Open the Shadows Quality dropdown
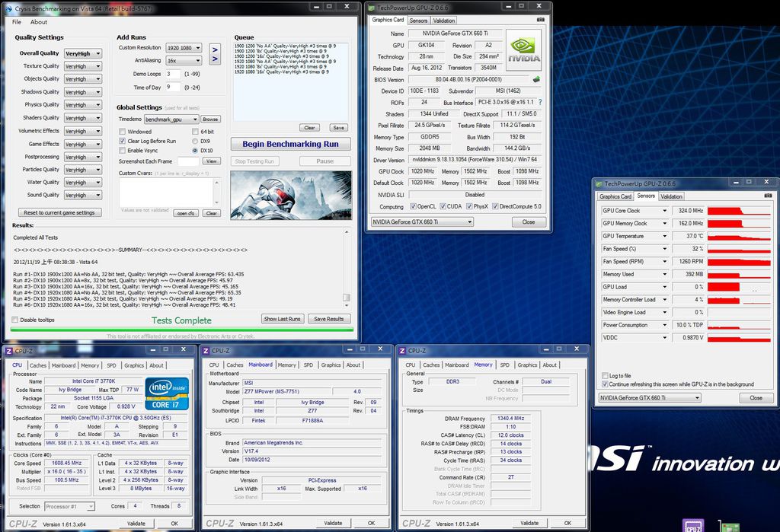The image size is (780, 532). click(82, 92)
